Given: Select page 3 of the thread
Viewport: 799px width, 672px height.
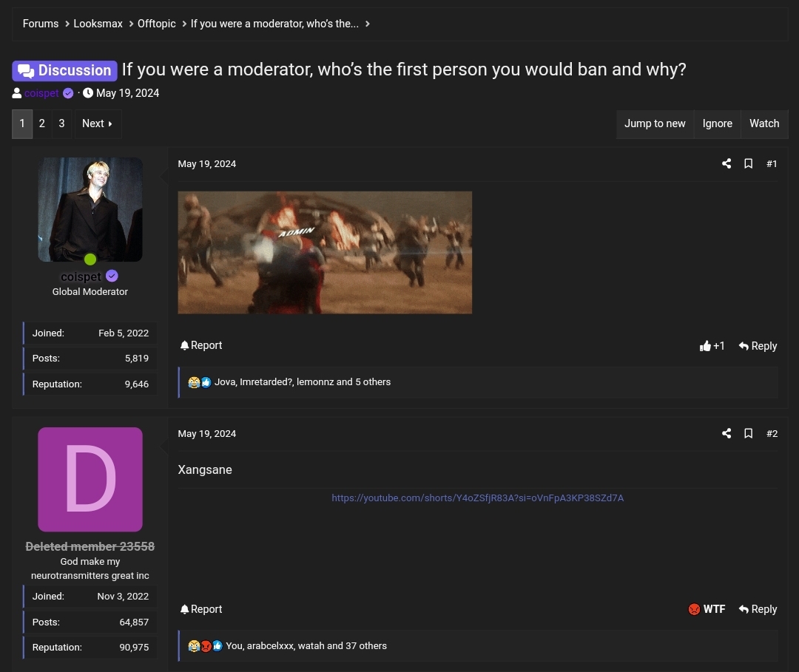Looking at the screenshot, I should click(x=61, y=123).
